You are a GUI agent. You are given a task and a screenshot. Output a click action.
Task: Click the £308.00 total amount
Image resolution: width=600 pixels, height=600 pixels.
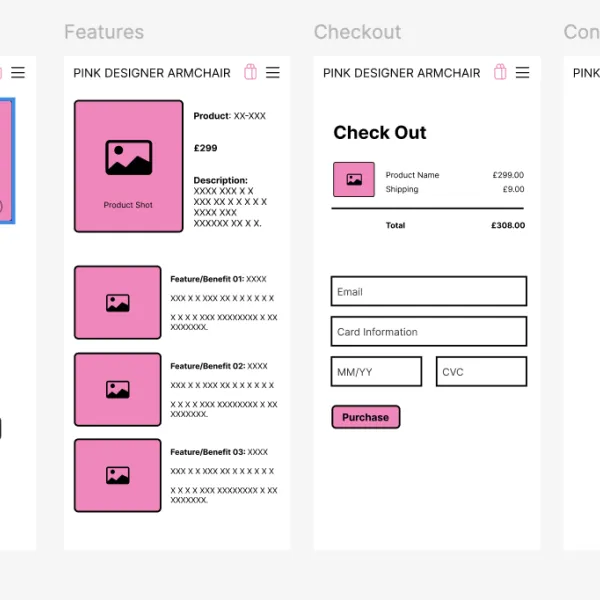(x=508, y=225)
